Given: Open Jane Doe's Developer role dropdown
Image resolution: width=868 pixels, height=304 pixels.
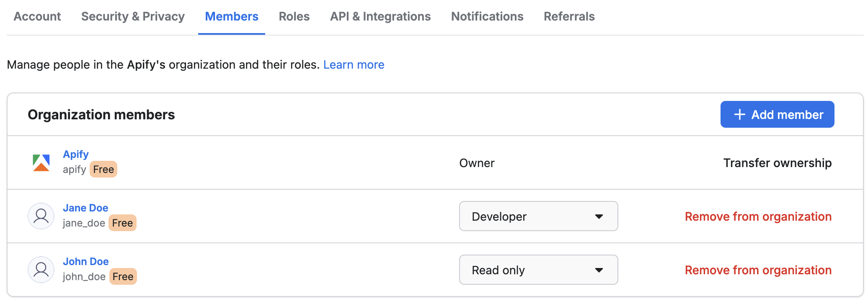Looking at the screenshot, I should click(538, 216).
